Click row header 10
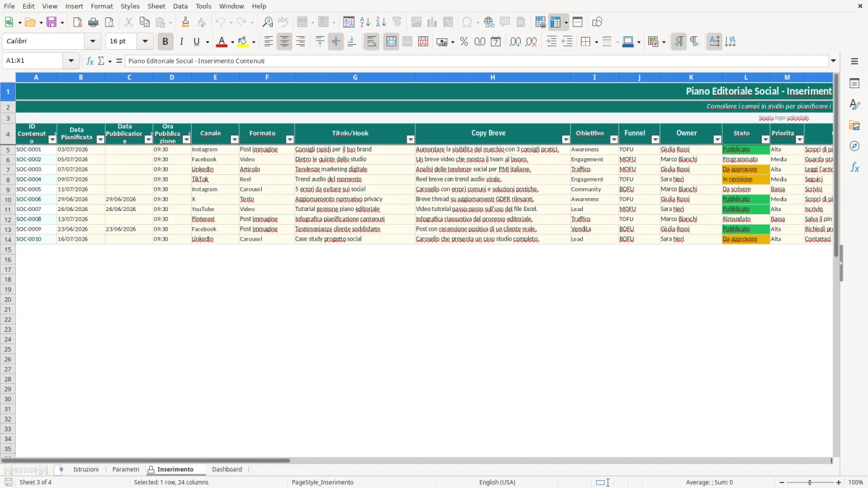This screenshot has width=868, height=488. (x=8, y=199)
